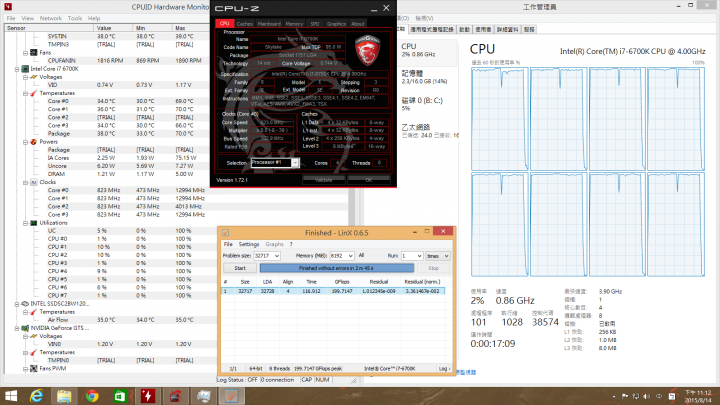This screenshot has width=720, height=405.
Task: Open the Run count dropdown in LinX
Action: [x=419, y=256]
